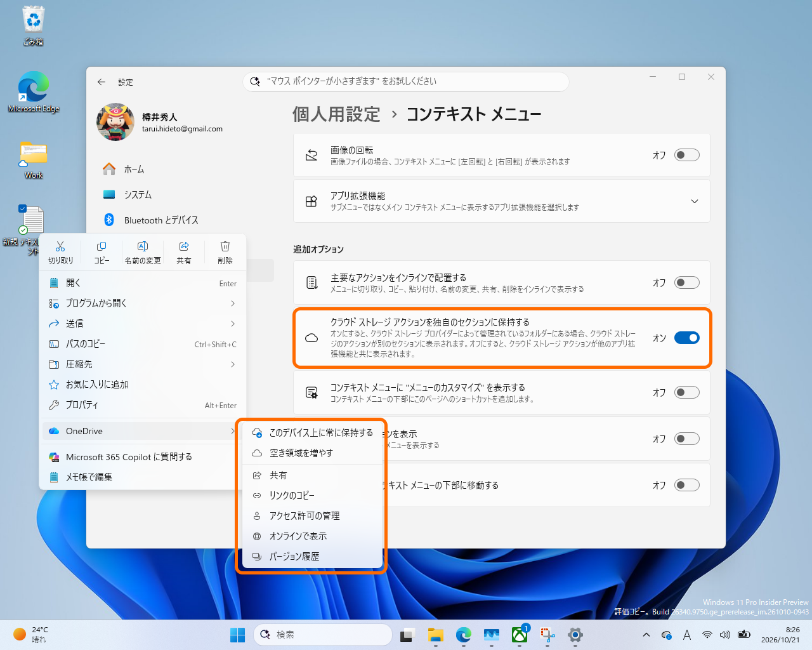Select バージョン履歴 menu item
Viewport: 812px width, 650px height.
pos(313,557)
